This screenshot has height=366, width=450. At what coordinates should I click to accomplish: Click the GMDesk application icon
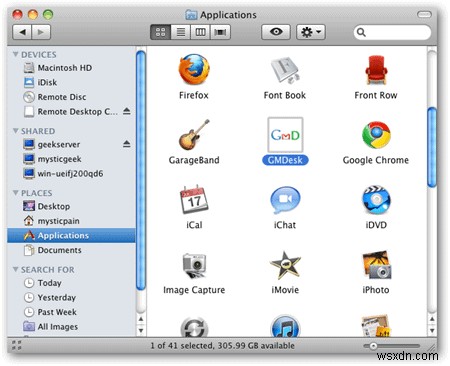pyautogui.click(x=285, y=135)
